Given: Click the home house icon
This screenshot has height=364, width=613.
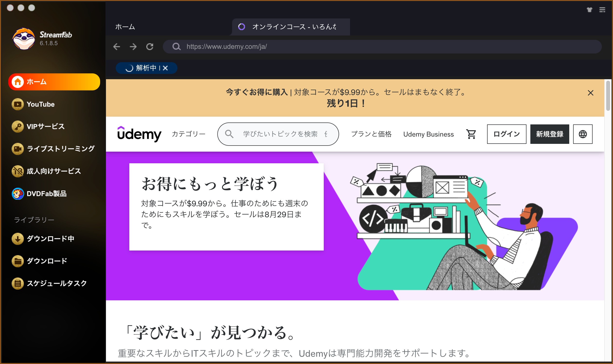Looking at the screenshot, I should pos(18,82).
